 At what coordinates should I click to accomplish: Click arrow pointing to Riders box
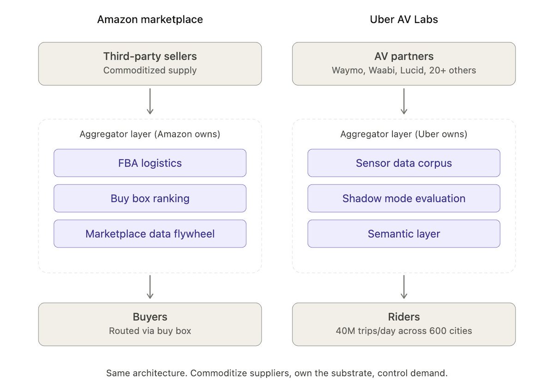[x=404, y=287]
